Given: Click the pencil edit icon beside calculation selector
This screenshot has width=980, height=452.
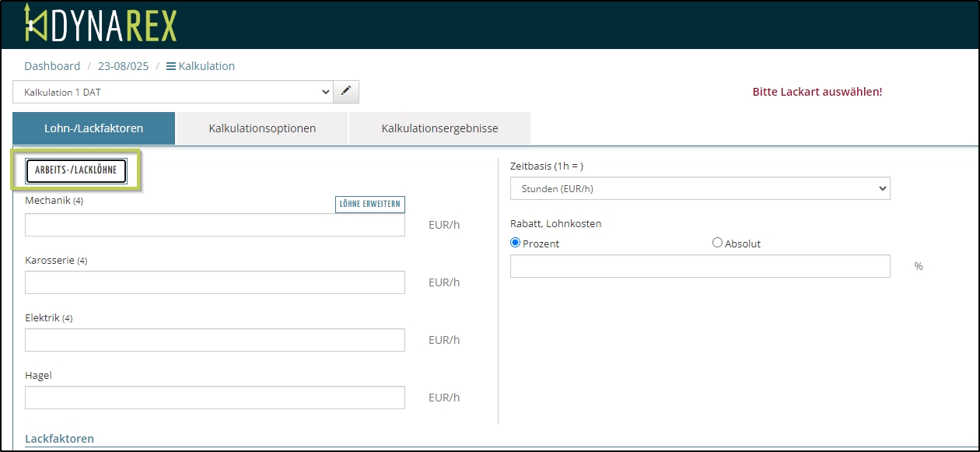Looking at the screenshot, I should point(346,92).
